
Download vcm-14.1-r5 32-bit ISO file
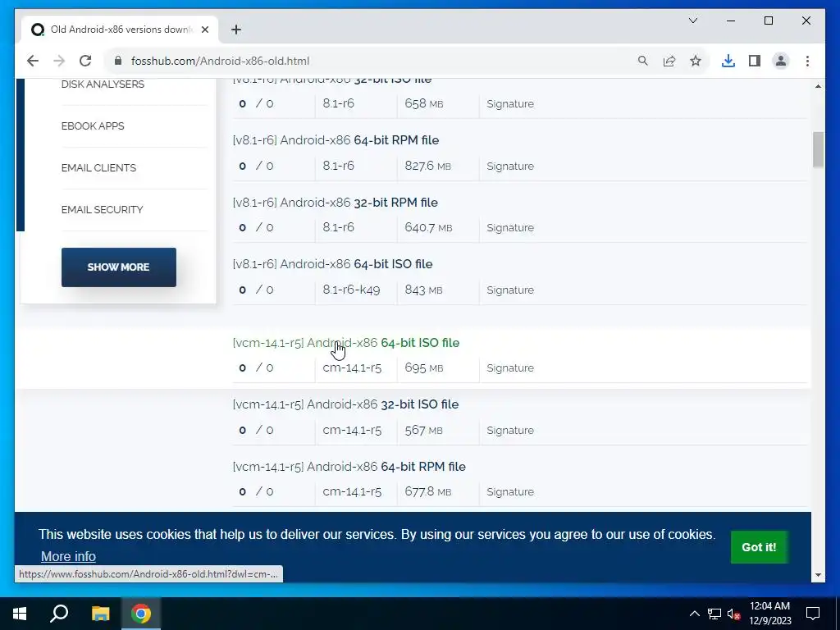click(x=345, y=404)
